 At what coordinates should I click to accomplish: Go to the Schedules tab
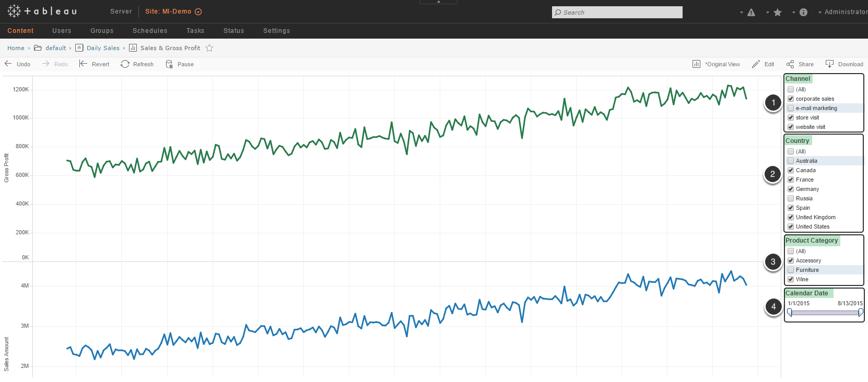[x=150, y=31]
